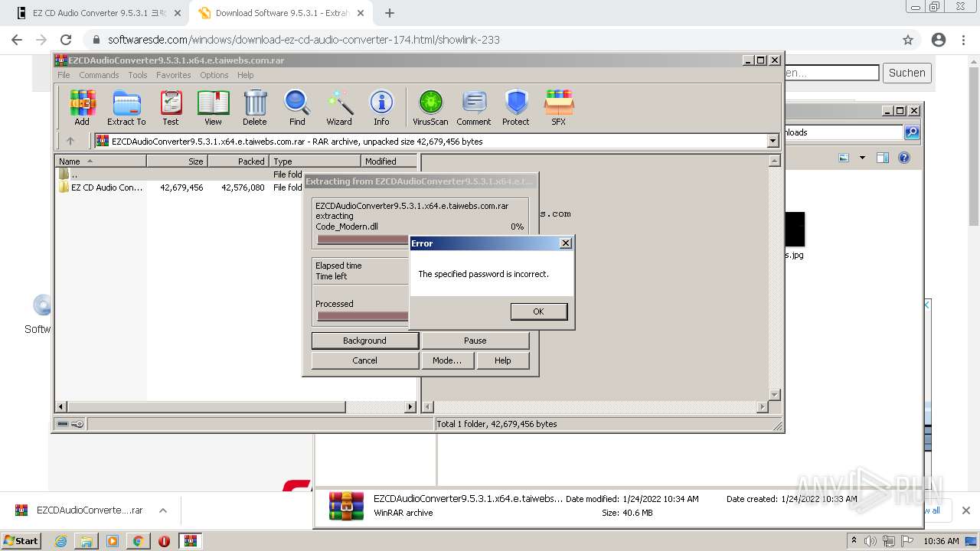Viewport: 980px width, 551px height.
Task: Open the Wizard tool
Action: point(339,107)
